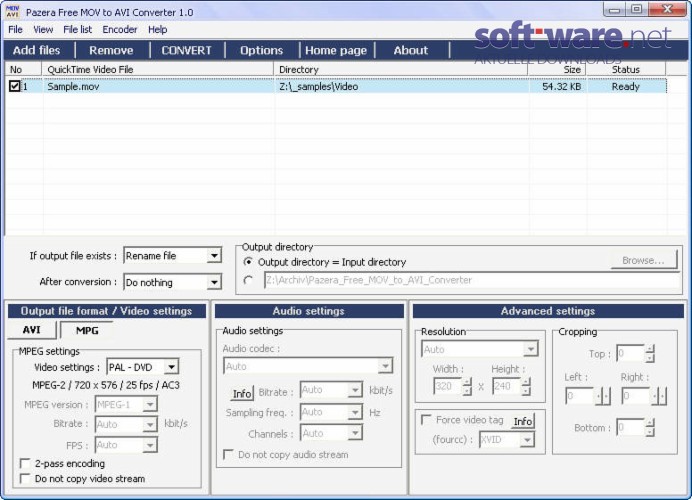The width and height of the screenshot is (692, 500).
Task: Open the File menu
Action: tap(15, 30)
